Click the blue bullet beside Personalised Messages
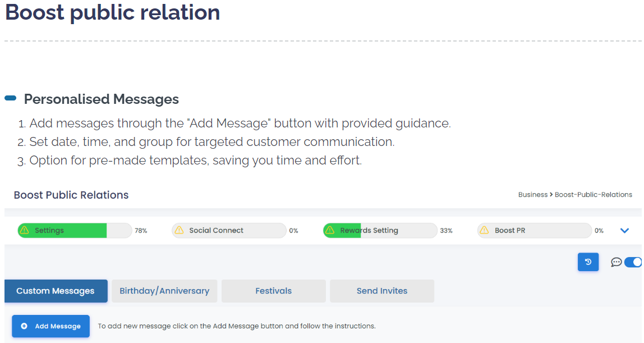 point(10,98)
